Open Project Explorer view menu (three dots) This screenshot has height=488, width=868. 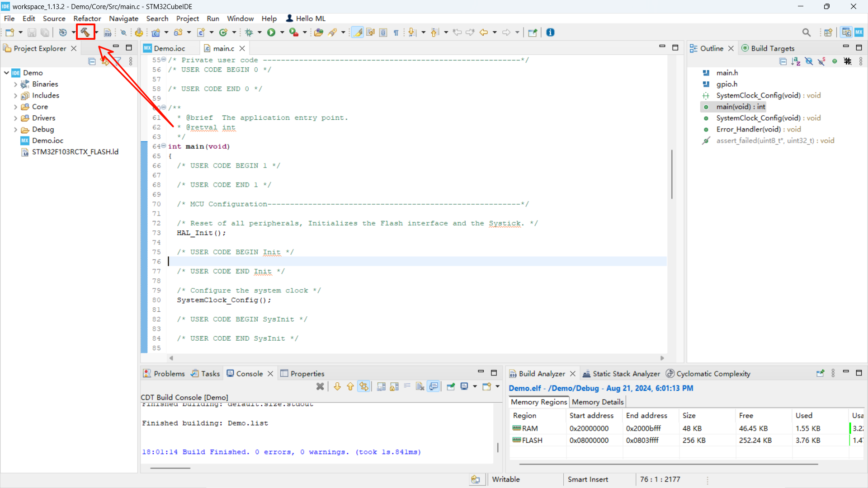pos(131,61)
